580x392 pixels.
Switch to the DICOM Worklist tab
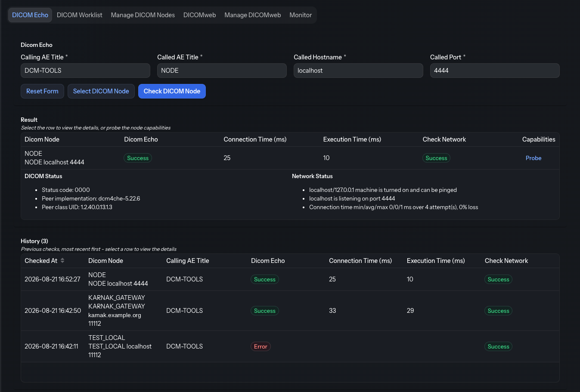point(80,15)
